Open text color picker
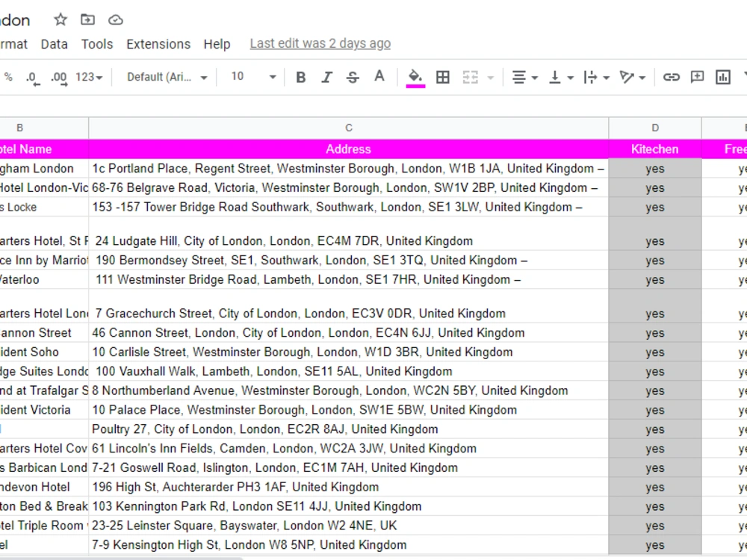 (379, 76)
